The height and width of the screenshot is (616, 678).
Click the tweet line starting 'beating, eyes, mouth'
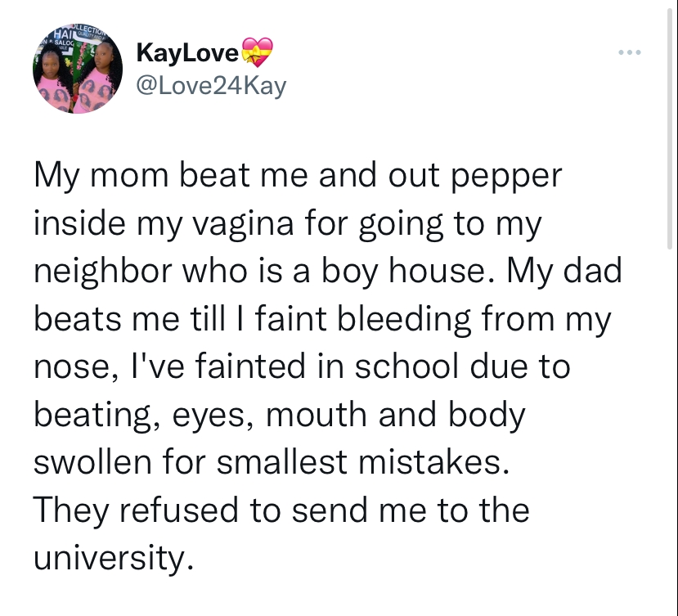280,415
